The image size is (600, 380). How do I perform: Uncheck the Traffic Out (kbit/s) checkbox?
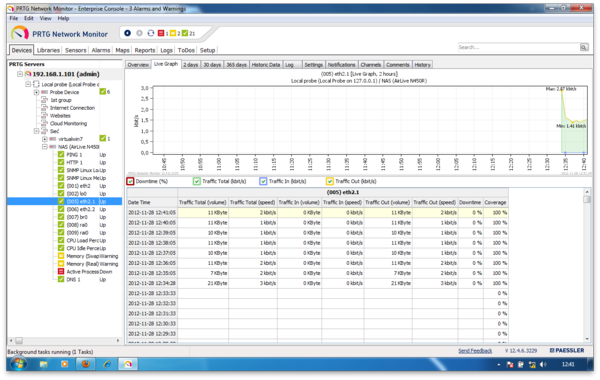click(329, 181)
